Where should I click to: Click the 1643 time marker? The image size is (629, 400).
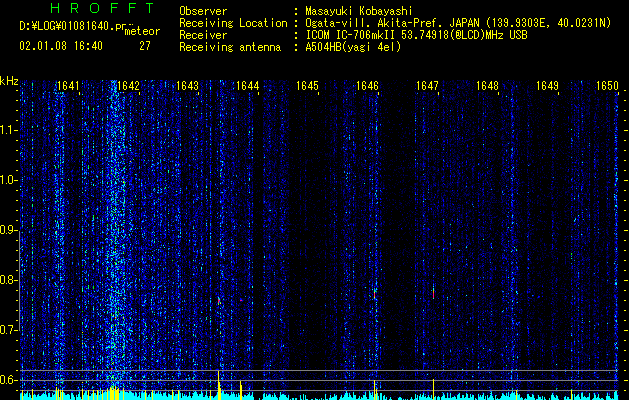pyautogui.click(x=188, y=86)
